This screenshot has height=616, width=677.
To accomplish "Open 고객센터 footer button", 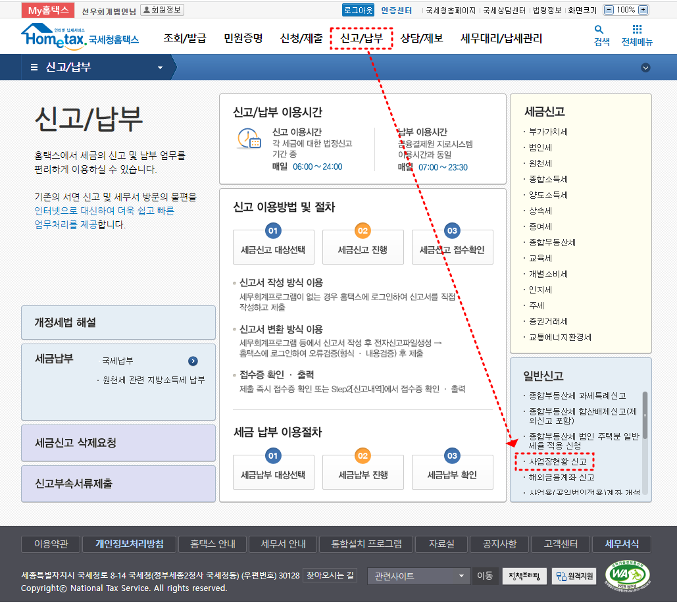I will tap(561, 544).
